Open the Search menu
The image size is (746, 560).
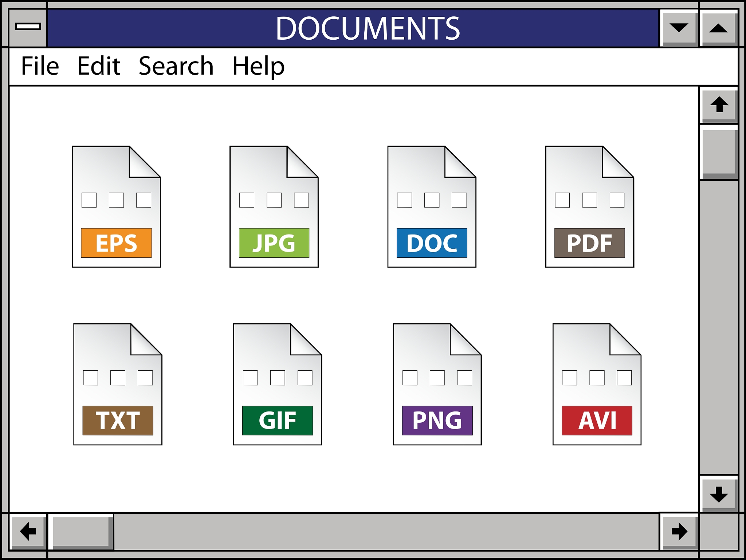176,66
